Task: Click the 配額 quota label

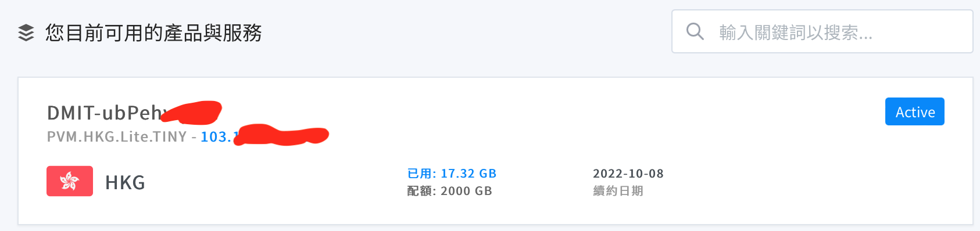Action: [x=421, y=191]
